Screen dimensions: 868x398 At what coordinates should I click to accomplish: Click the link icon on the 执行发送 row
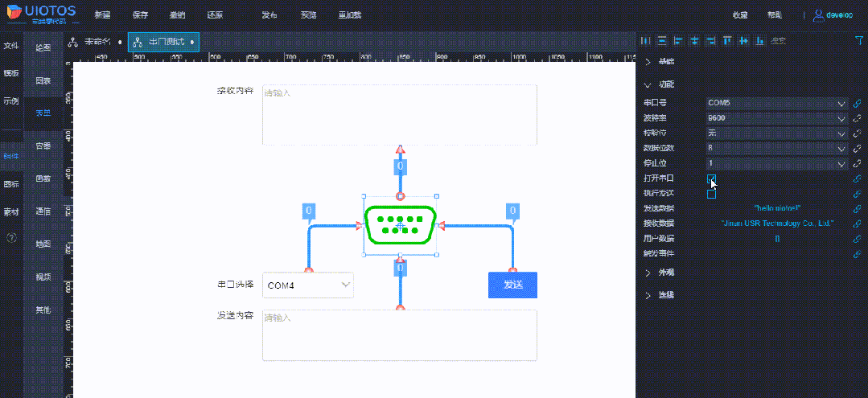[857, 194]
